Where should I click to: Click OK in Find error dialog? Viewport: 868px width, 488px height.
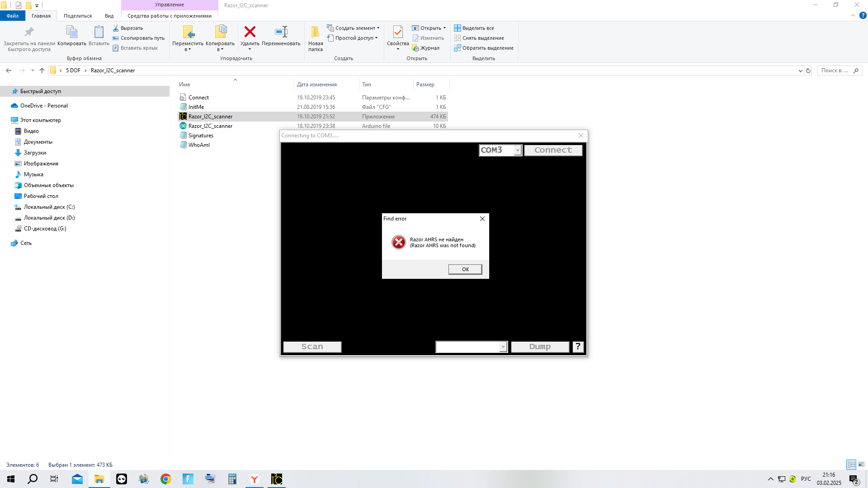click(x=465, y=269)
